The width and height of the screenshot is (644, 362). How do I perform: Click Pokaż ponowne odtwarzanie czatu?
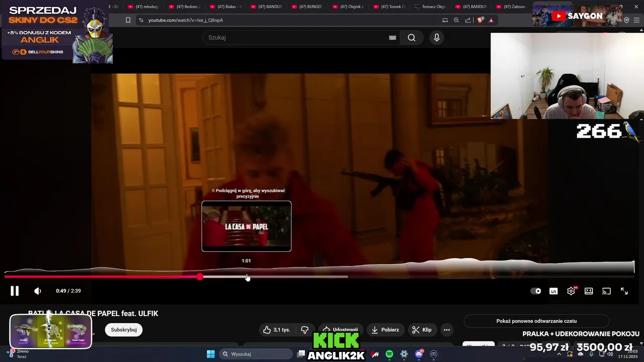[536, 321]
